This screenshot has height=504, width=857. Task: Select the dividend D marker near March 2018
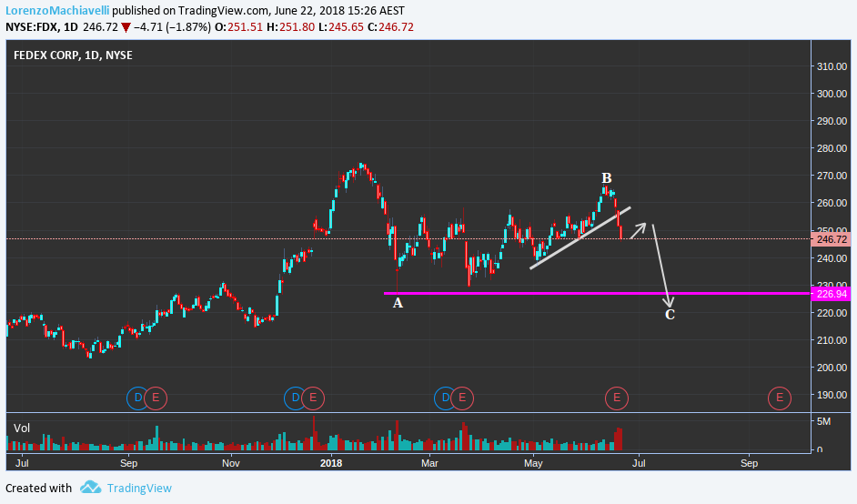tap(445, 398)
